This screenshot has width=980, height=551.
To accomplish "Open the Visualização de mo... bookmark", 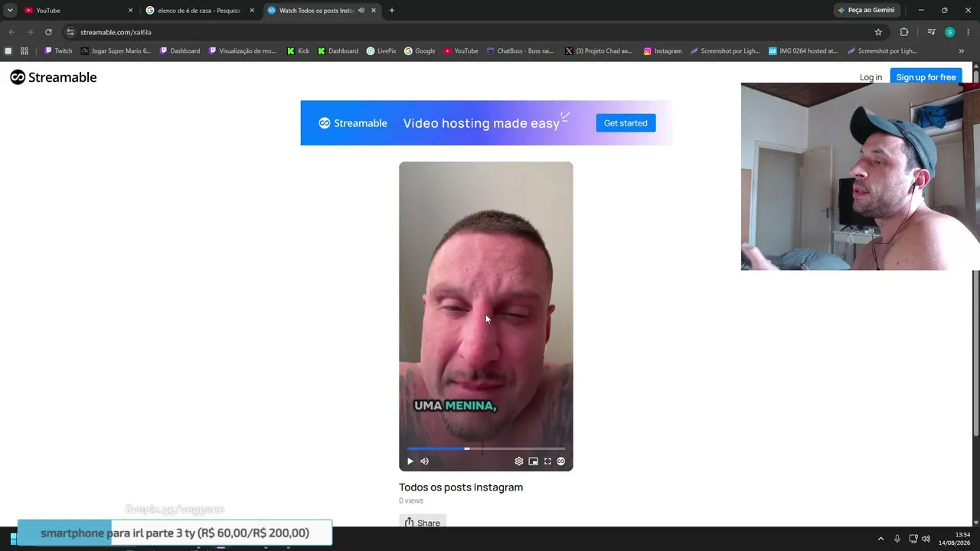I will click(243, 51).
